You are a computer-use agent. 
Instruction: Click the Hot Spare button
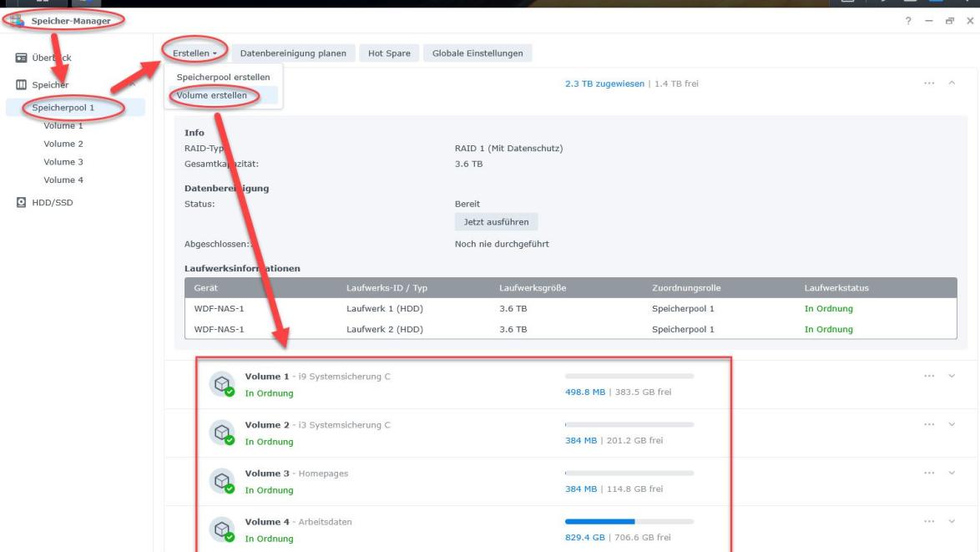tap(389, 53)
